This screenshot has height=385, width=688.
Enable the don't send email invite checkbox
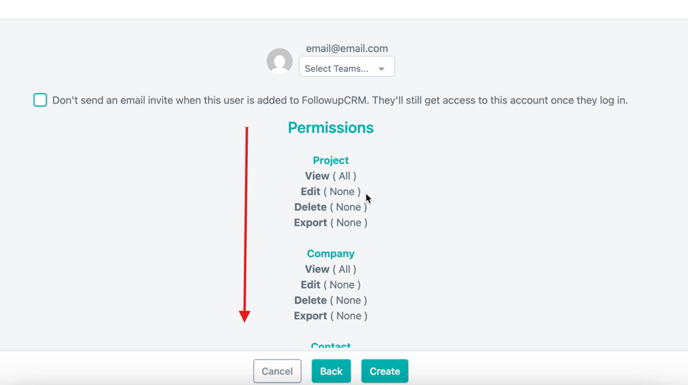coord(40,100)
